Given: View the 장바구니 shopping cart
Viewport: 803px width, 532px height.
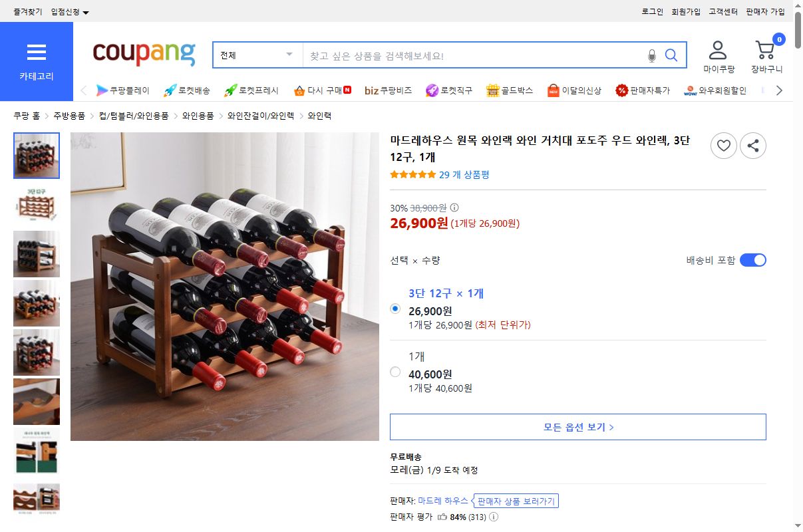Looking at the screenshot, I should pos(765,53).
